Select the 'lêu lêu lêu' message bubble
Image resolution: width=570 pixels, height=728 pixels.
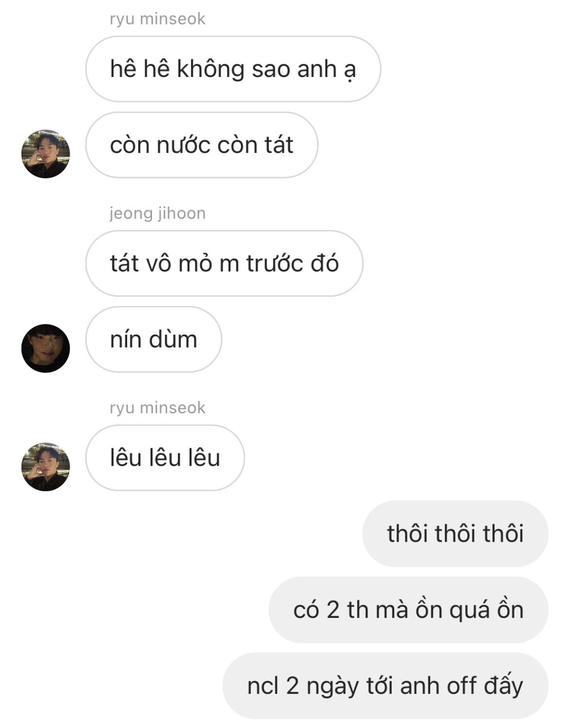point(165,458)
